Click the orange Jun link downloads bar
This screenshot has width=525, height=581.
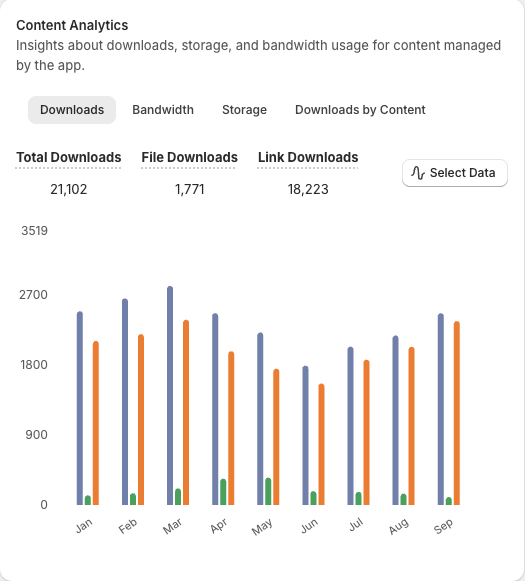(322, 444)
